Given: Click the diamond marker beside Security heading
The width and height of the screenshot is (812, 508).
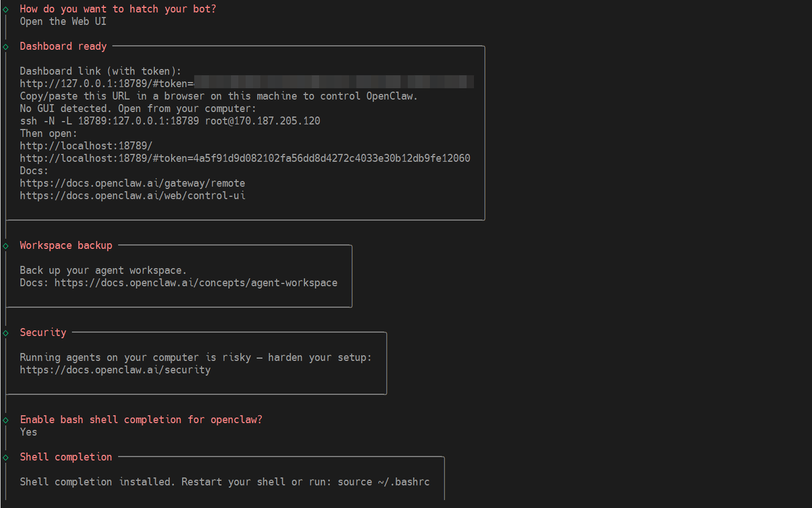Looking at the screenshot, I should 6,333.
